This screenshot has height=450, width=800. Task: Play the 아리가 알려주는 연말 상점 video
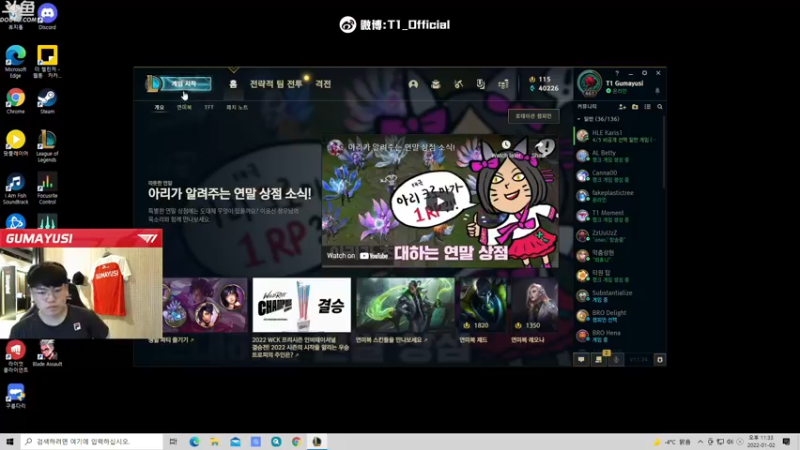click(x=440, y=201)
